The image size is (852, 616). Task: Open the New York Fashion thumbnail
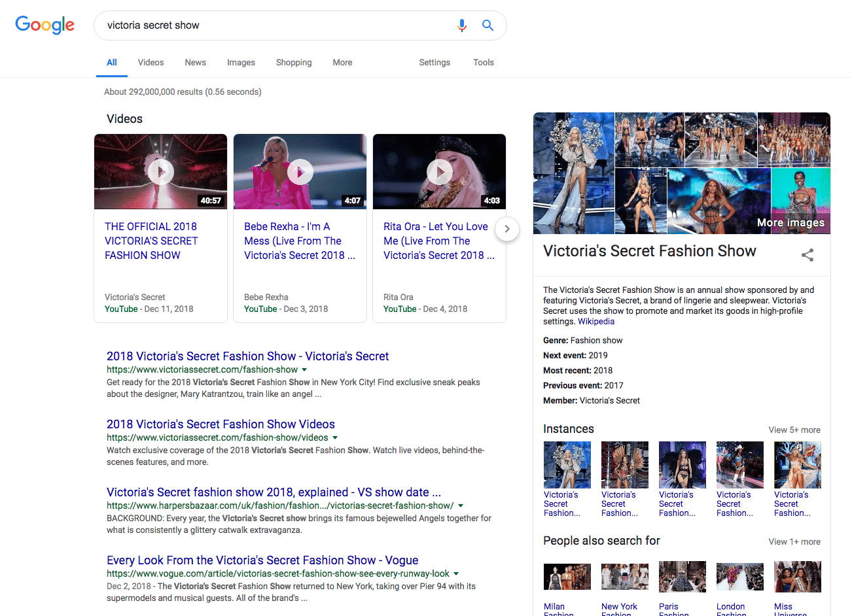pos(625,577)
